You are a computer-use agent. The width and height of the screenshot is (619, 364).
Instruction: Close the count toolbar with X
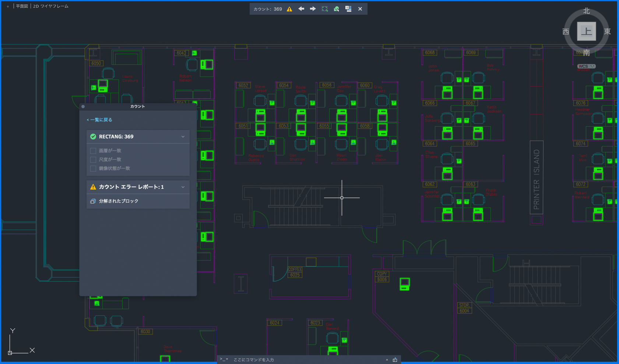(360, 9)
